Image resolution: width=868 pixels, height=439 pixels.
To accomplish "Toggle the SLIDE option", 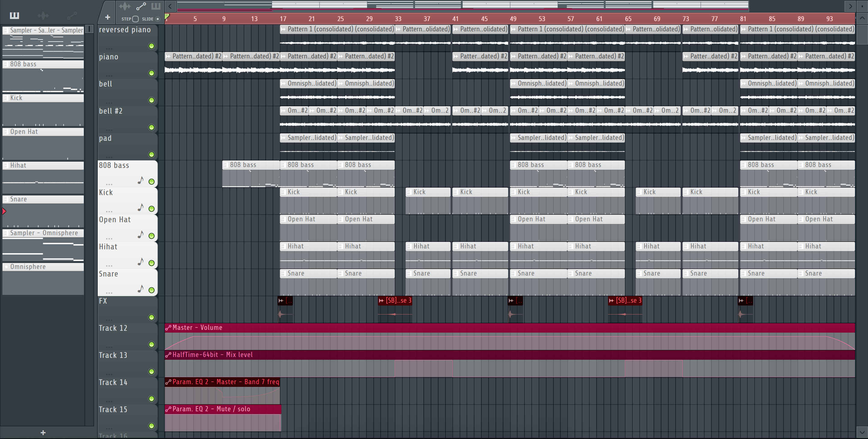I will click(157, 19).
